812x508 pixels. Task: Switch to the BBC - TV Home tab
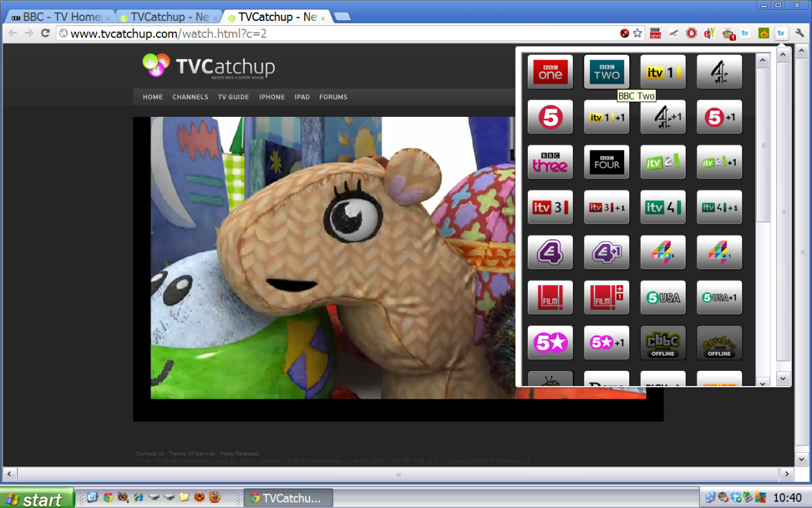[60, 17]
